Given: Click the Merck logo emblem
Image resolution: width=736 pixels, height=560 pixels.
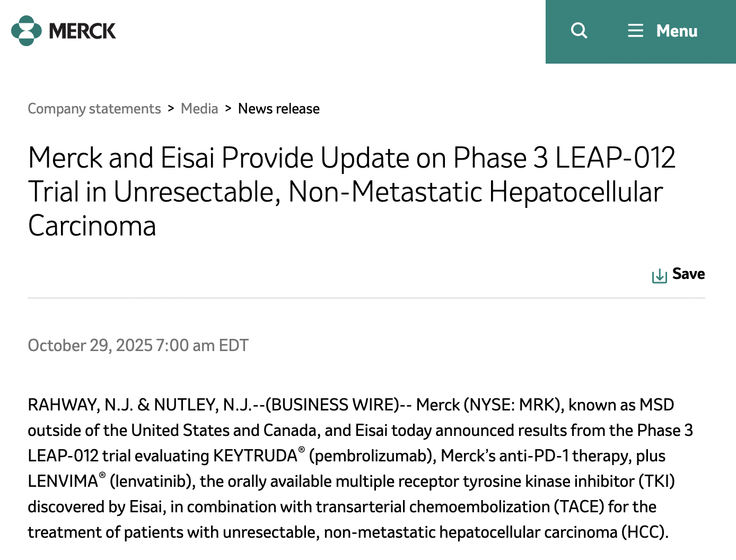Looking at the screenshot, I should pyautogui.click(x=27, y=31).
